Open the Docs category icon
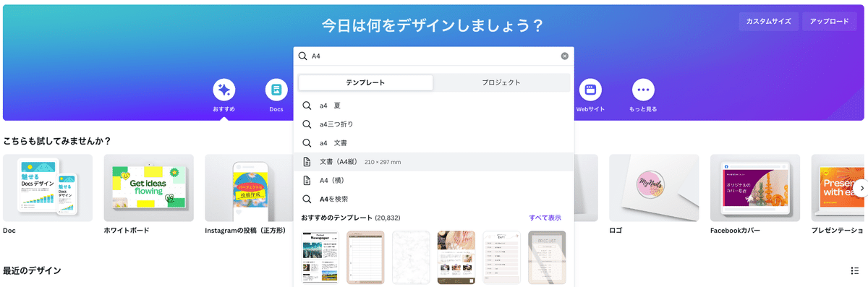868x287 pixels. pyautogui.click(x=276, y=90)
